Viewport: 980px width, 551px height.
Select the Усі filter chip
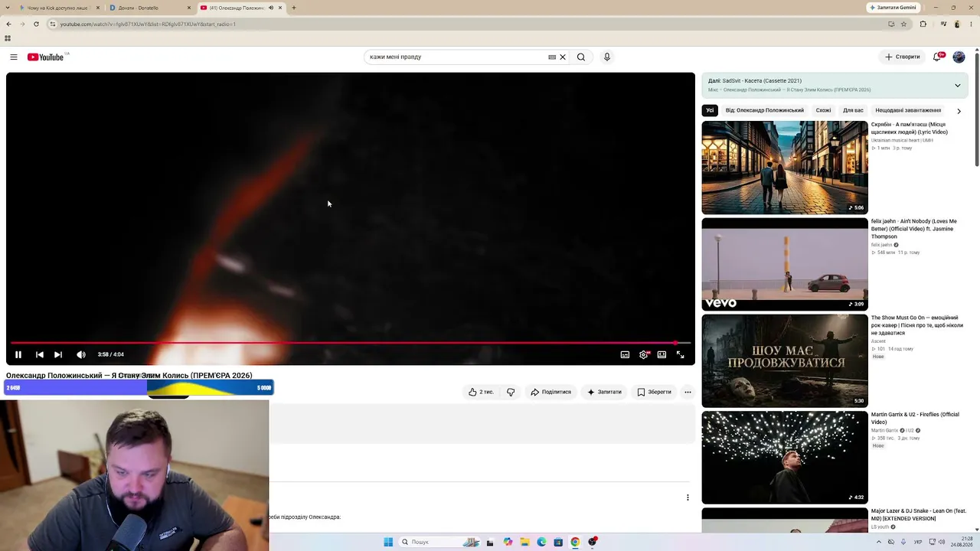click(x=710, y=110)
